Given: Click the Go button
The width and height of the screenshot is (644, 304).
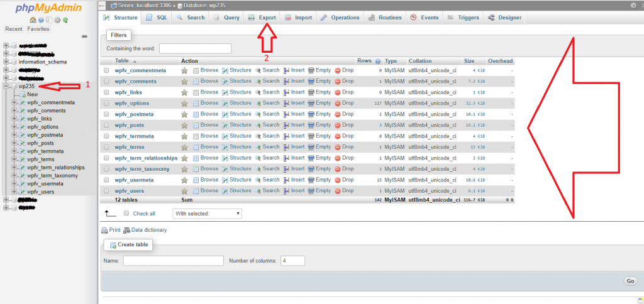Looking at the screenshot, I should click(x=630, y=281).
